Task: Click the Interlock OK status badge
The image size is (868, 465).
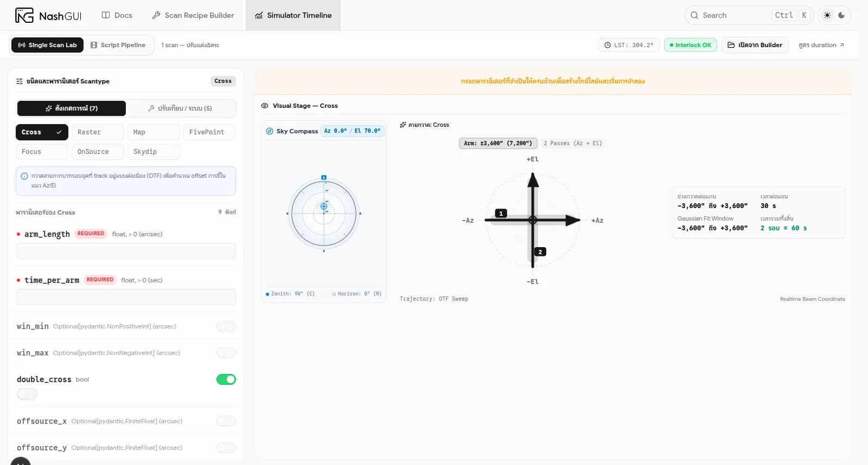Action: 691,45
